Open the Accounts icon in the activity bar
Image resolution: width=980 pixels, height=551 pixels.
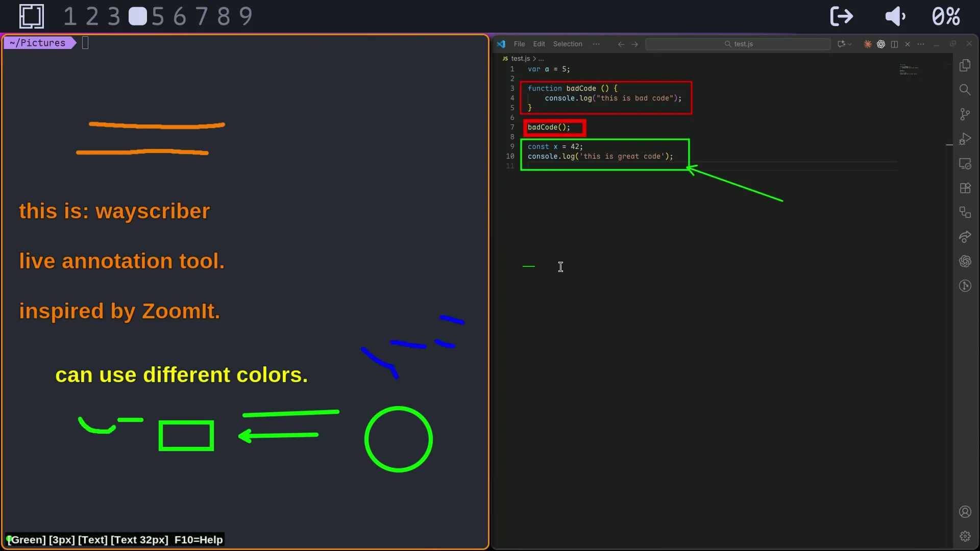pyautogui.click(x=966, y=512)
